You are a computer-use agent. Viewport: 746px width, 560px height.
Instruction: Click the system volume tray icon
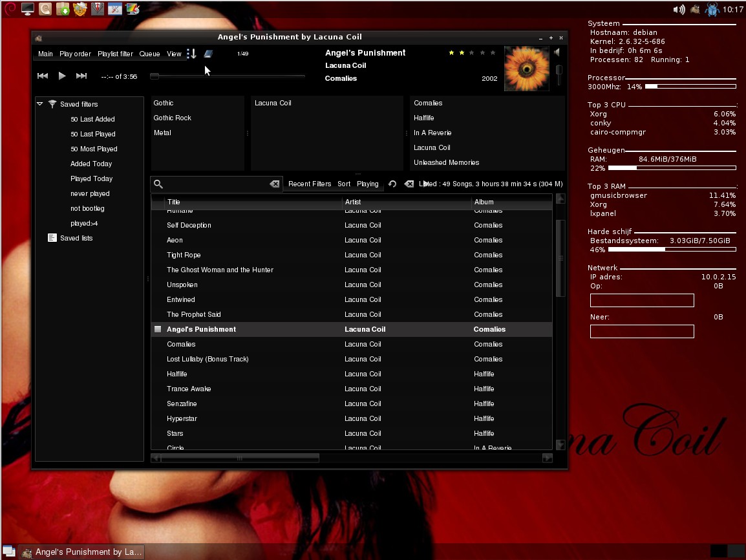679,9
